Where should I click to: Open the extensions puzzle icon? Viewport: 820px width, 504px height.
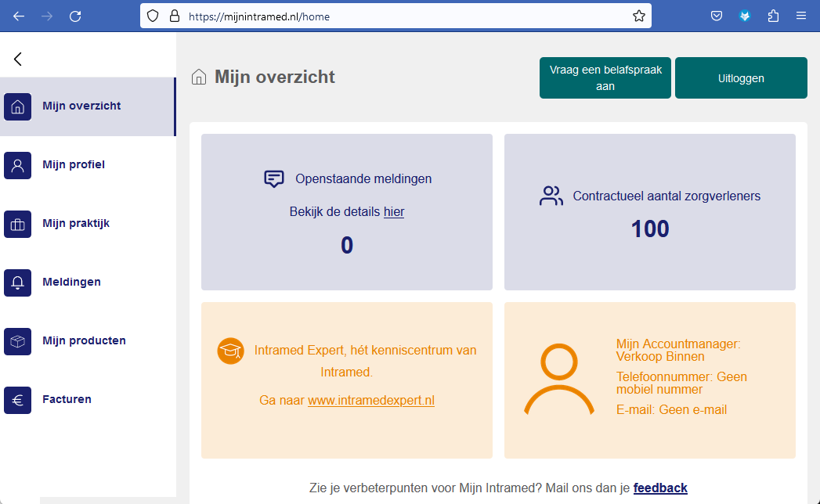click(x=773, y=16)
